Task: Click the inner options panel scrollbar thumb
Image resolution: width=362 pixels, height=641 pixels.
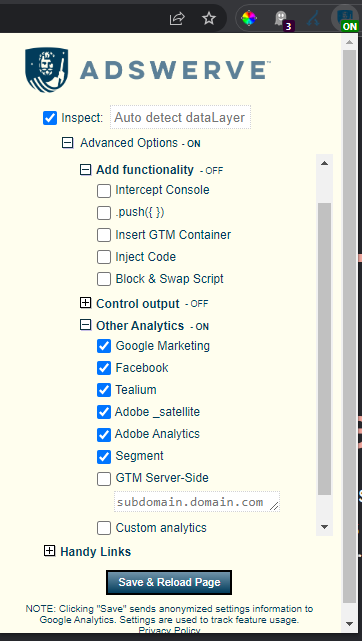Action: pos(324,349)
